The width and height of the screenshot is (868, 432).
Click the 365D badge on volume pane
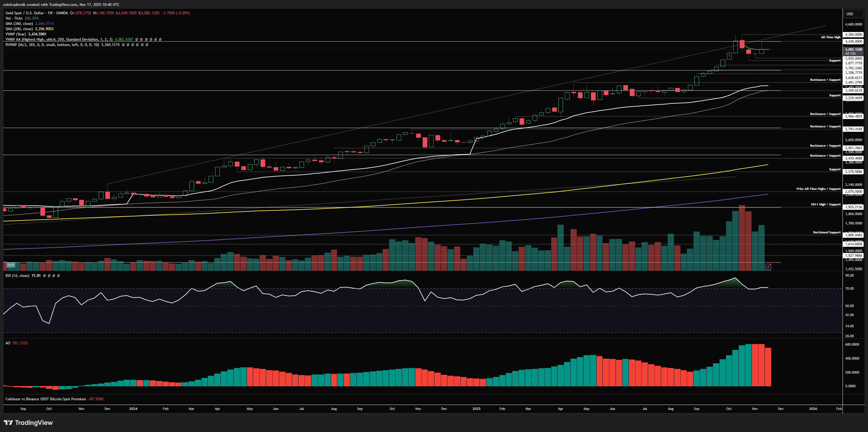click(x=11, y=265)
